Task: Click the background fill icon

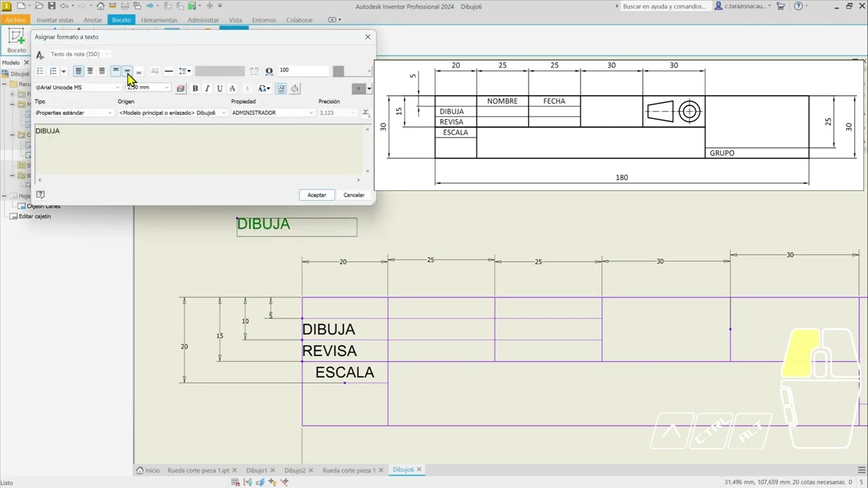Action: 294,88
